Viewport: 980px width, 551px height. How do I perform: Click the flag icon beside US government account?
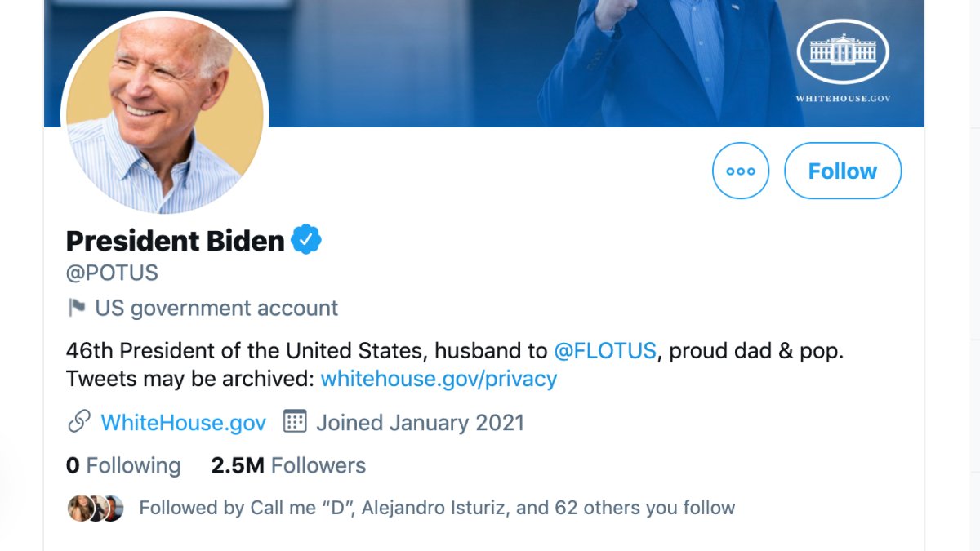click(x=77, y=308)
